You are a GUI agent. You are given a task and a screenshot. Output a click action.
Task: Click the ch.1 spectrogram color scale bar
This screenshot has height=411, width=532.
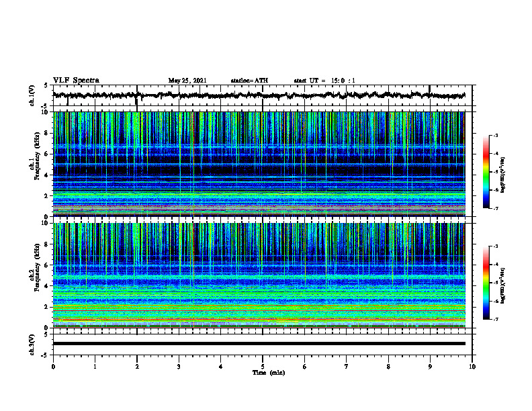tap(486, 172)
